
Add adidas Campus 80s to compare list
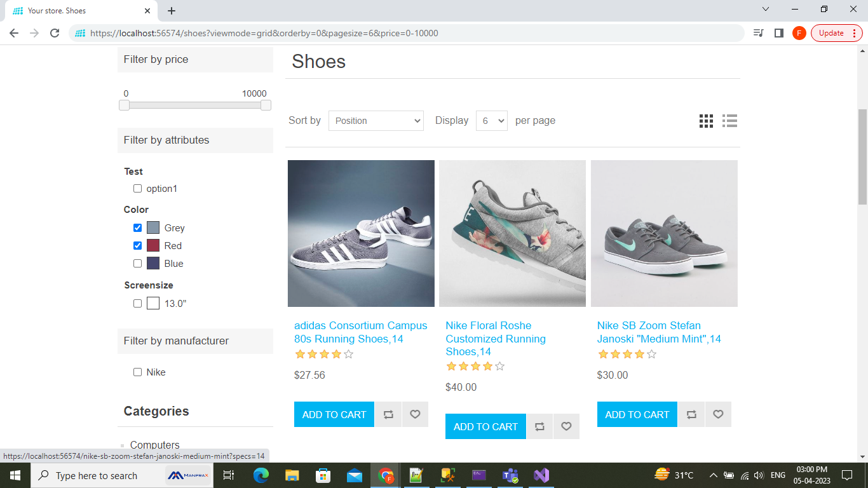pyautogui.click(x=388, y=414)
